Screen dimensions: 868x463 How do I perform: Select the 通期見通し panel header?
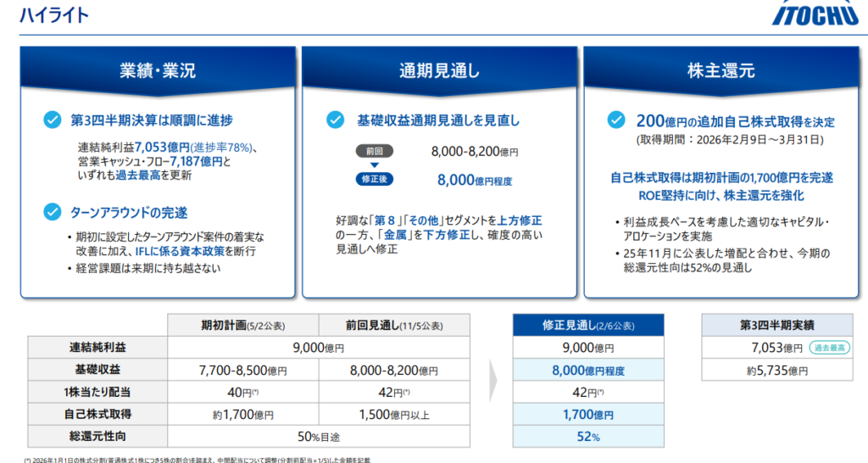coord(439,71)
